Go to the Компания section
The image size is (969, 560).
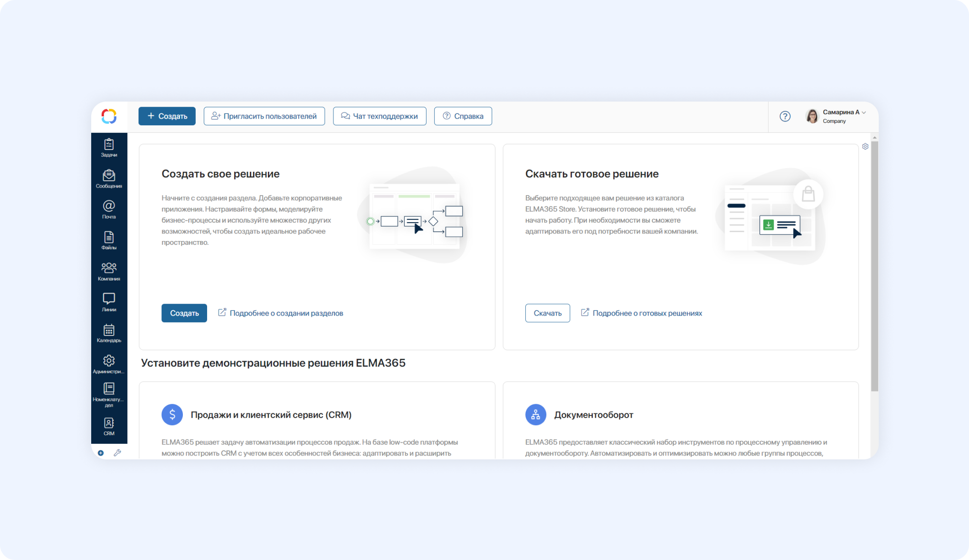pos(109,271)
